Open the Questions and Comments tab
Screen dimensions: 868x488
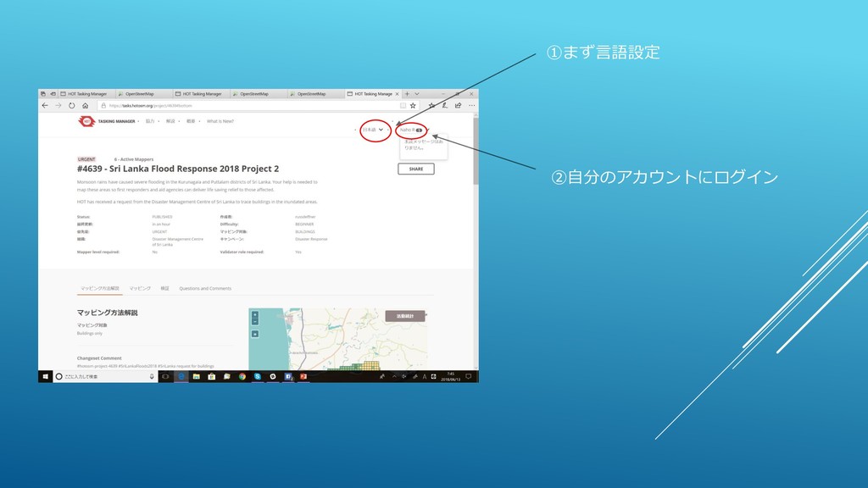[x=205, y=288]
